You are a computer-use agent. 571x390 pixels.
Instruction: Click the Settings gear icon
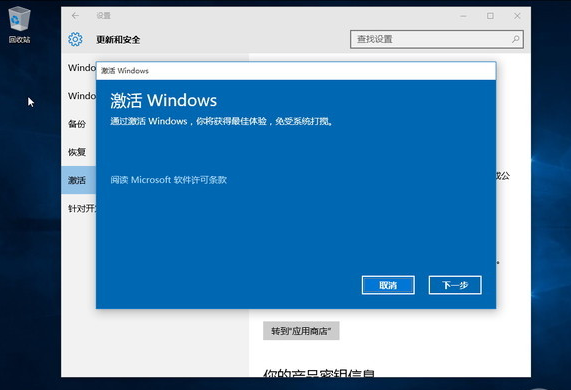(75, 39)
